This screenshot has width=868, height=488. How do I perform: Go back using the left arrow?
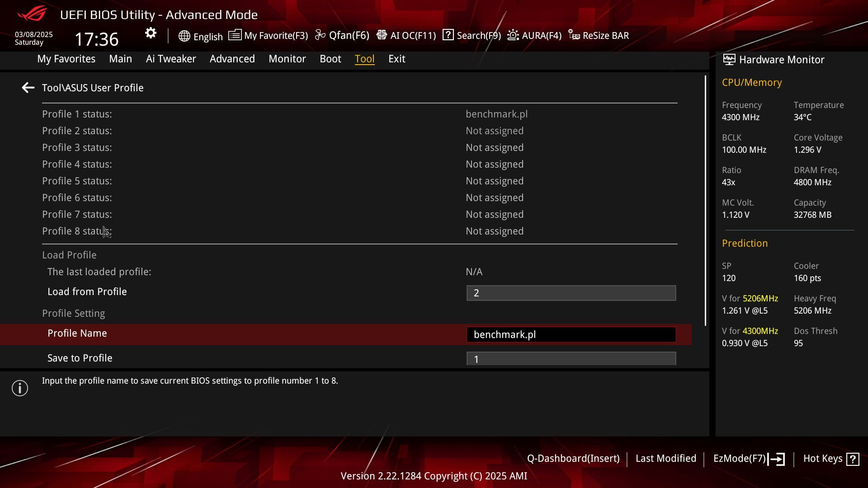click(x=28, y=88)
